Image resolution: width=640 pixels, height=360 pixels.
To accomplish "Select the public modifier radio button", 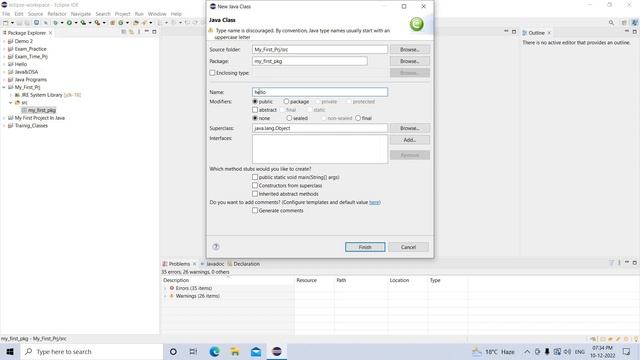I will pos(255,101).
